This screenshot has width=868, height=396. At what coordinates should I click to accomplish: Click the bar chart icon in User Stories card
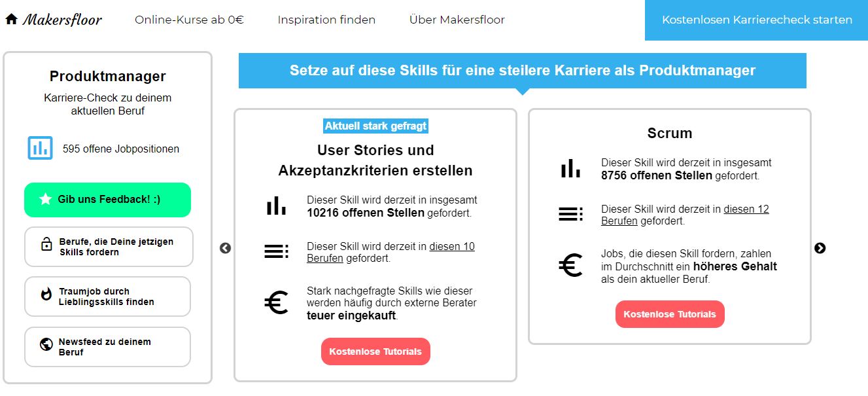(276, 206)
